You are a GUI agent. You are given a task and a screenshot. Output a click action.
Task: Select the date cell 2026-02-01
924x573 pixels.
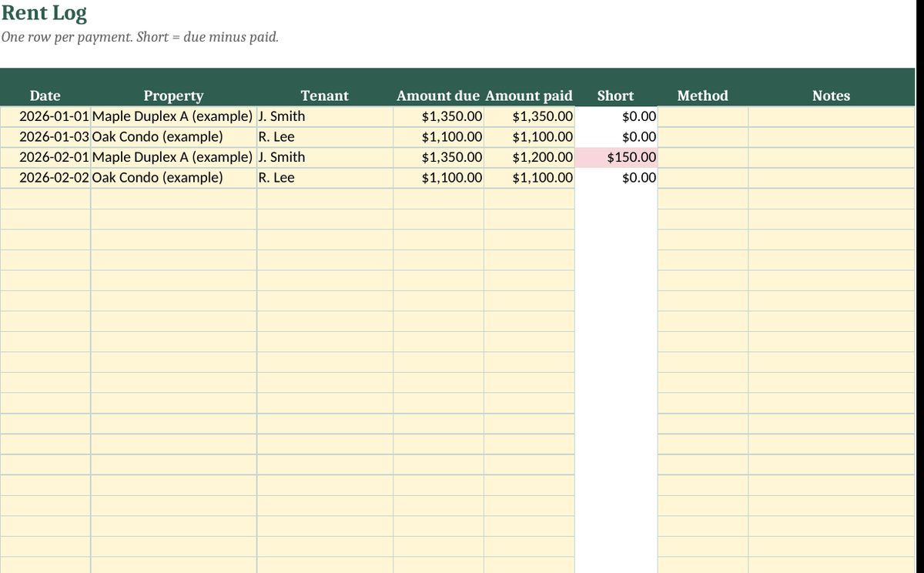[x=45, y=157]
